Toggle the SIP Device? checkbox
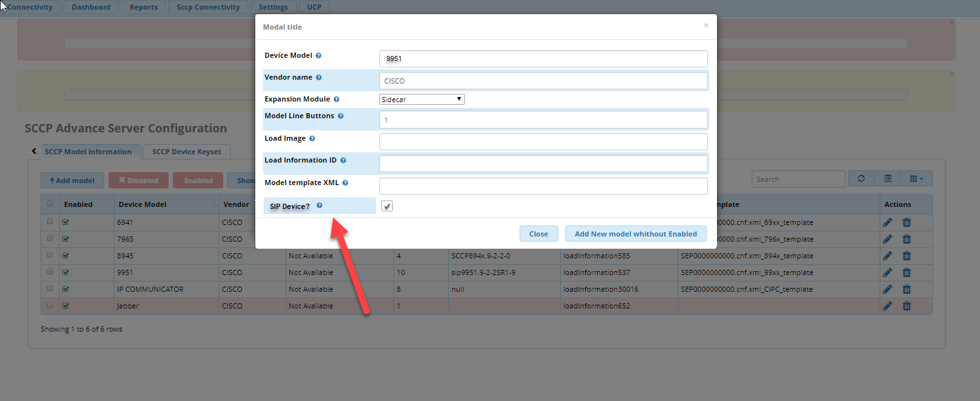This screenshot has height=401, width=980. coord(387,206)
